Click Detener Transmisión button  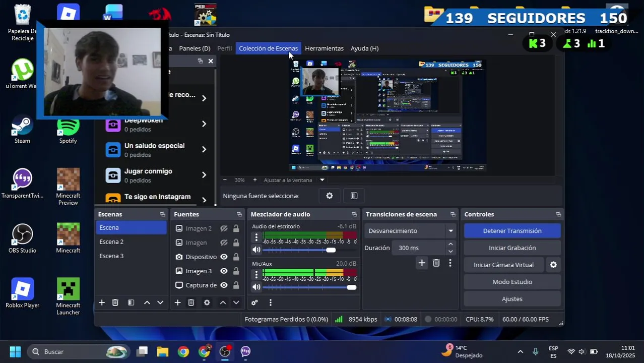(512, 231)
